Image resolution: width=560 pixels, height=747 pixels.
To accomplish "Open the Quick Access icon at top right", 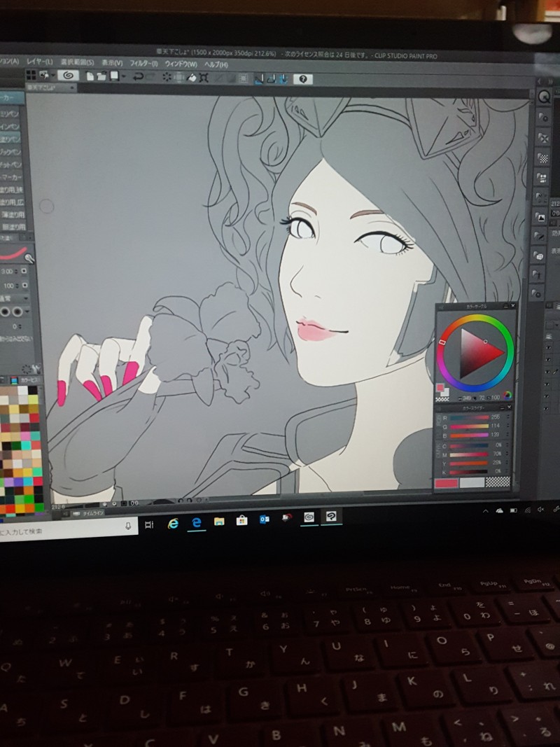I will pos(544,97).
